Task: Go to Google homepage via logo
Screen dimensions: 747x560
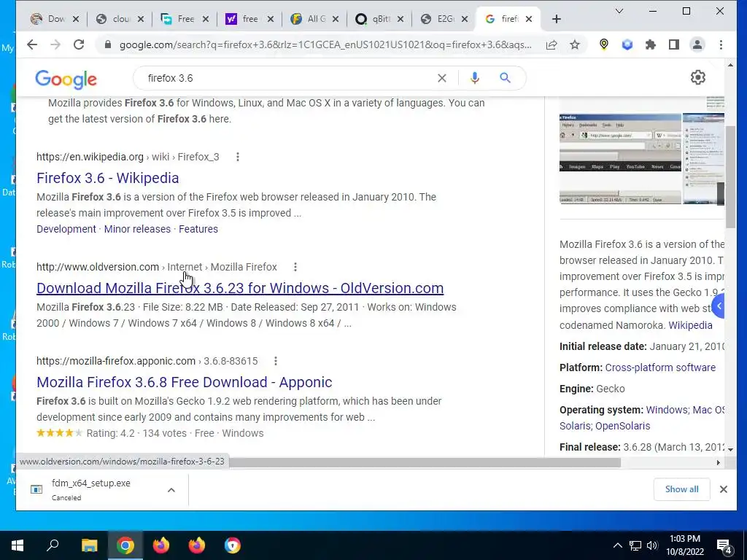Action: [x=66, y=79]
